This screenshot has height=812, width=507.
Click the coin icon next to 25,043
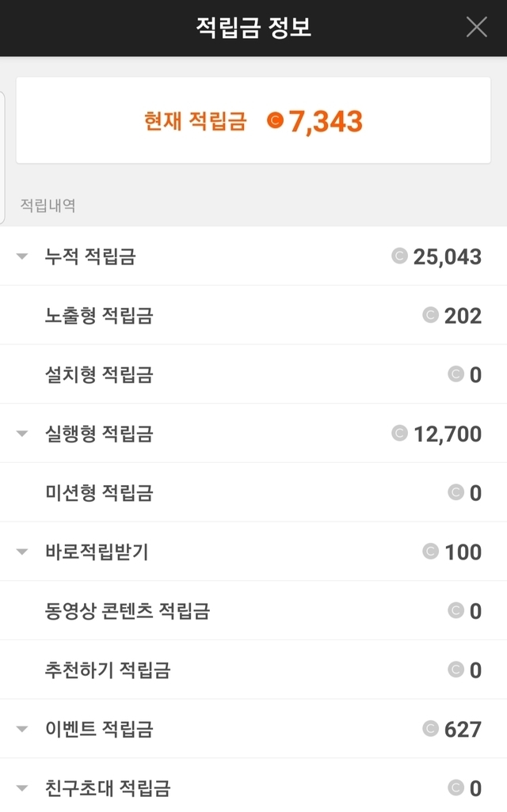coord(400,256)
